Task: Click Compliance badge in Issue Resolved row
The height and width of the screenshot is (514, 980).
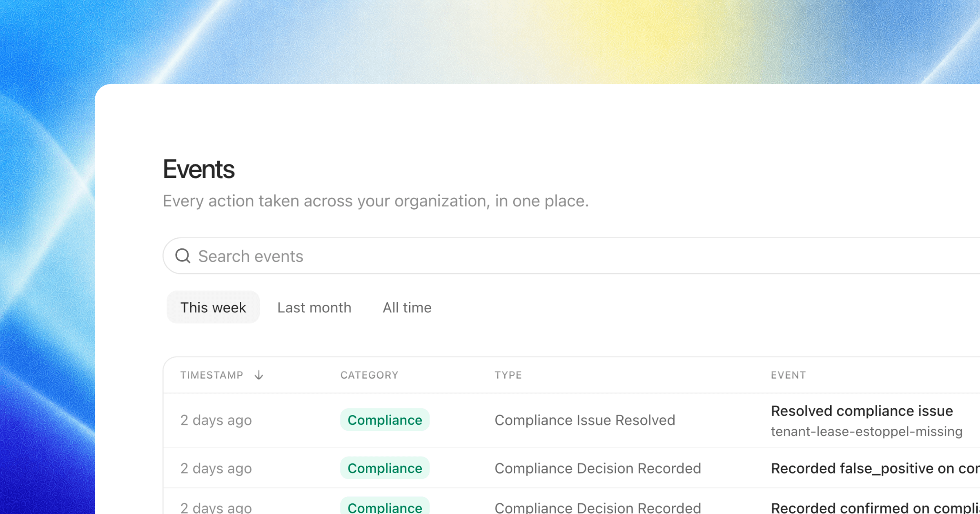Action: (x=385, y=420)
